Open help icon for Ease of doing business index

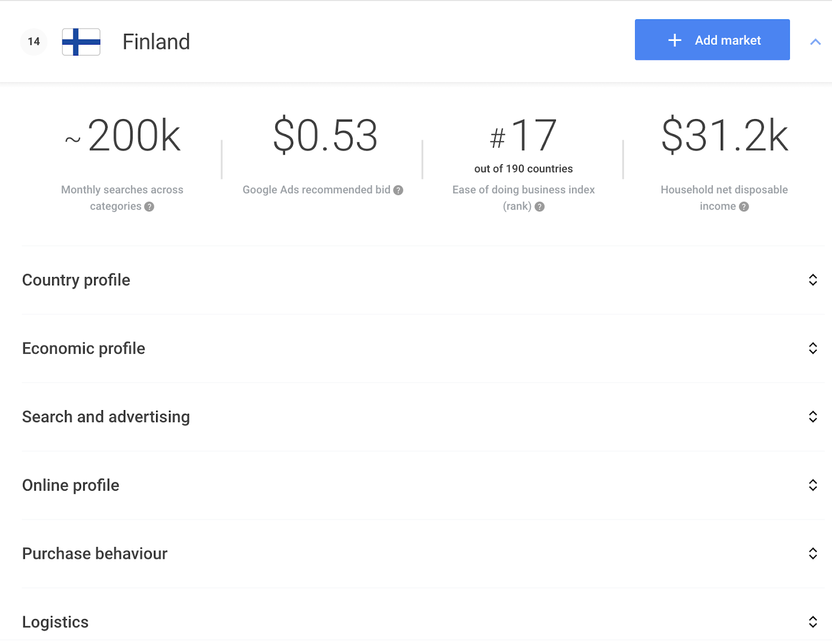(x=540, y=207)
